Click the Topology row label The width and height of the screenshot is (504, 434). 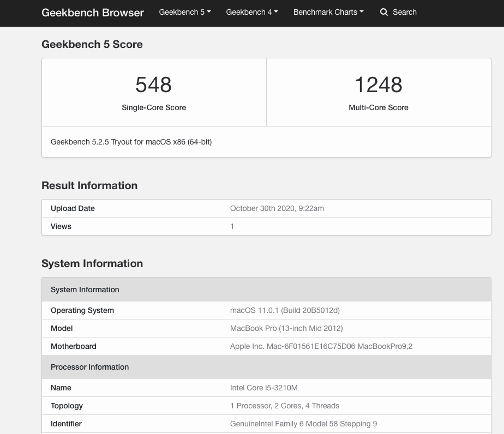click(x=67, y=406)
